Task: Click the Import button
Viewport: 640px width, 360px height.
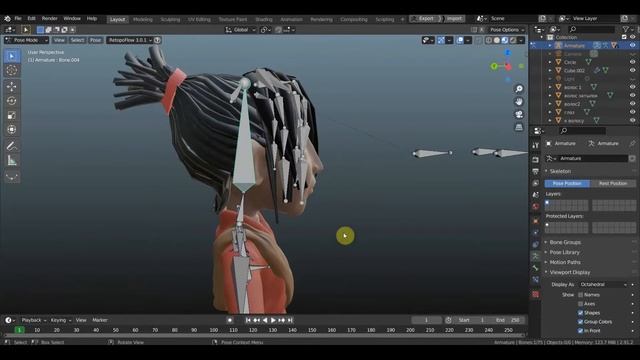Action: click(454, 19)
